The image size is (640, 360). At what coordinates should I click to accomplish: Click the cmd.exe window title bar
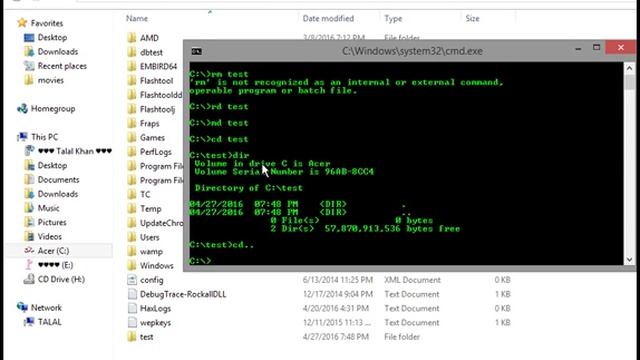[412, 51]
